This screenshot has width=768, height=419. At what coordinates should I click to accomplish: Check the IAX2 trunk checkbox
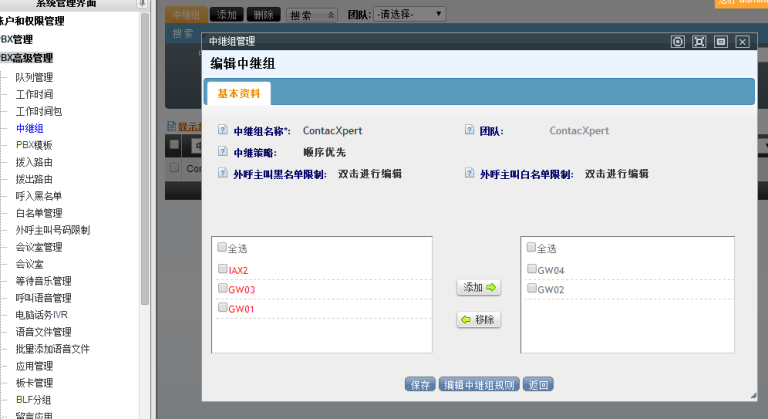pos(222,270)
